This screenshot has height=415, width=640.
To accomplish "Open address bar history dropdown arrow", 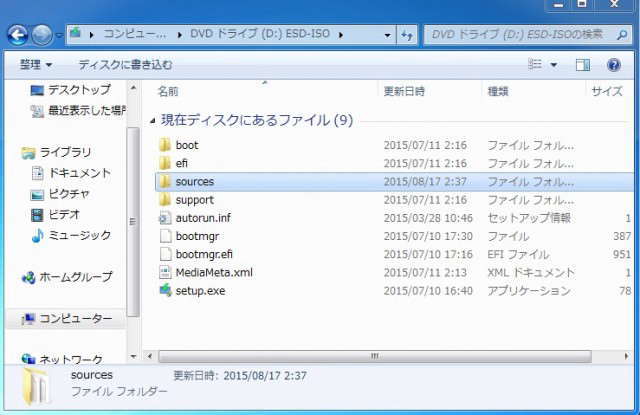I will click(387, 35).
